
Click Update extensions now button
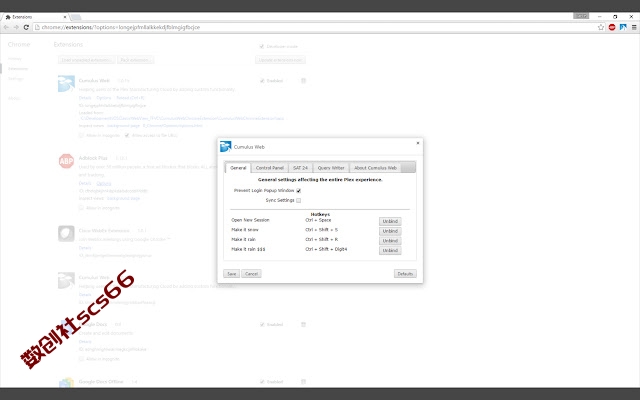point(280,60)
